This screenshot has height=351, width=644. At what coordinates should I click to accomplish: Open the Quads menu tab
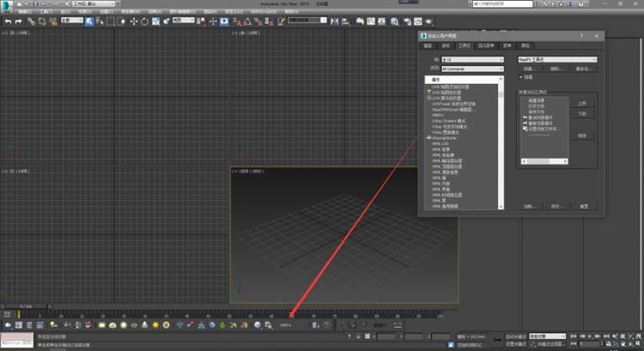[x=487, y=45]
